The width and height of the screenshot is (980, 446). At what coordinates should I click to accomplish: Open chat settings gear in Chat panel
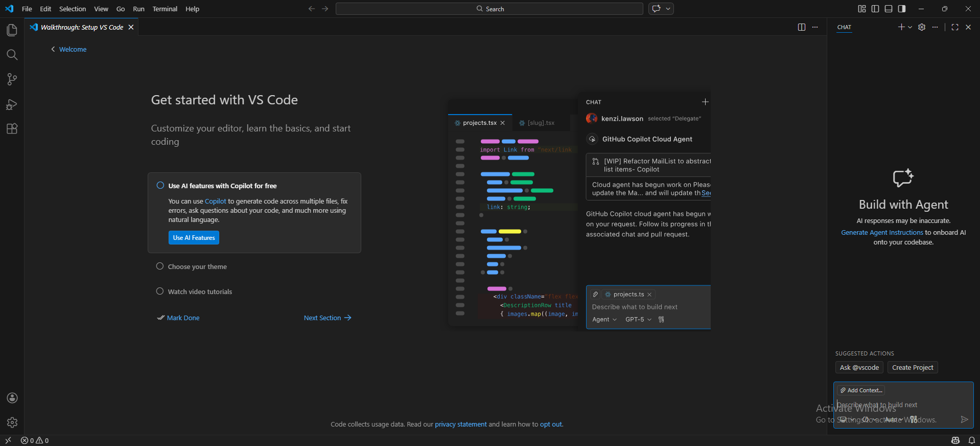tap(922, 27)
